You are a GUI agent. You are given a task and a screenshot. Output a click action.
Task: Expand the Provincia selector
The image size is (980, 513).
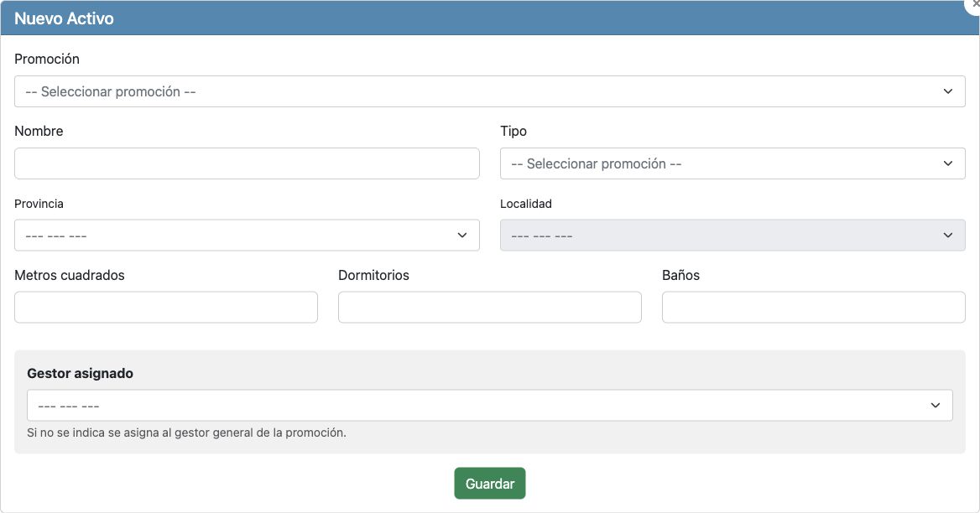point(247,236)
